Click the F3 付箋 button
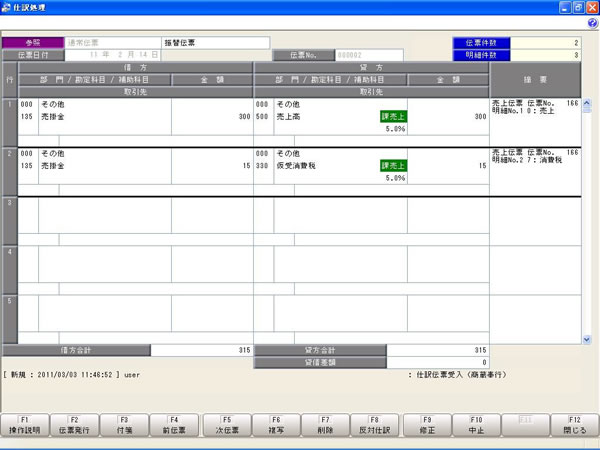Image resolution: width=600 pixels, height=450 pixels. 124,425
